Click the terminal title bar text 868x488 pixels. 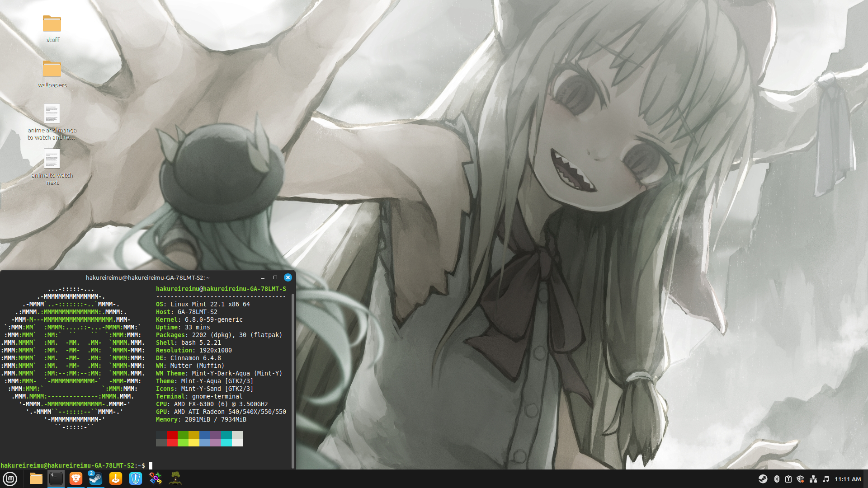click(x=148, y=277)
